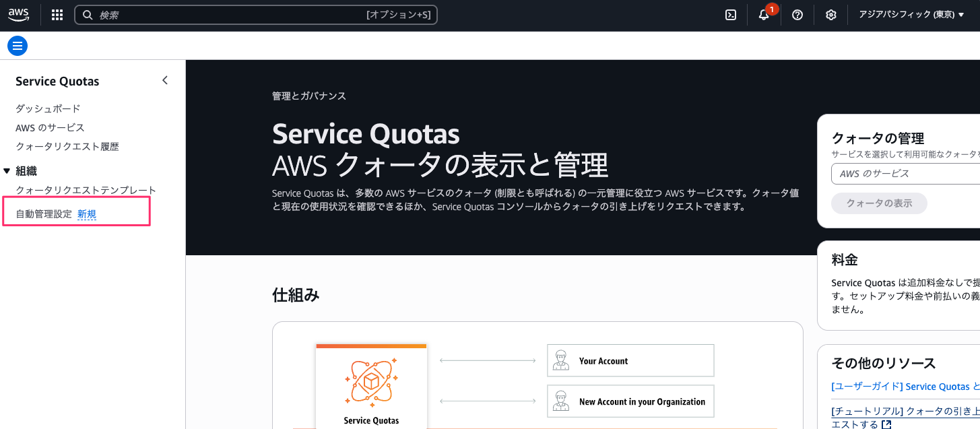
Task: Open the notifications bell icon
Action: (x=764, y=15)
